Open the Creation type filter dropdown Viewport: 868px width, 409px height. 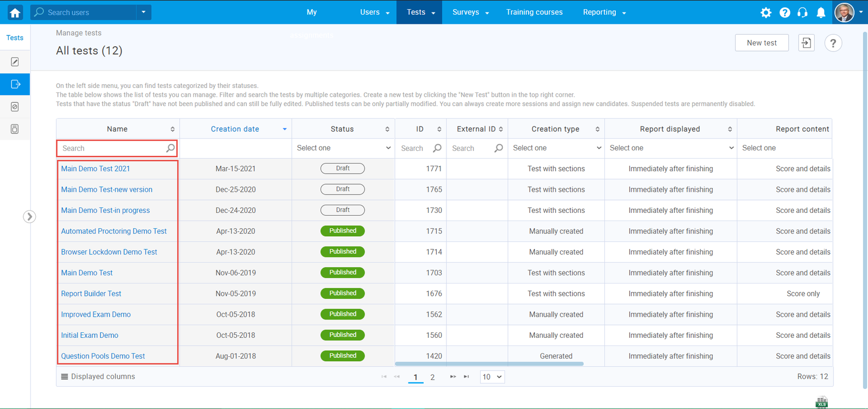point(556,148)
